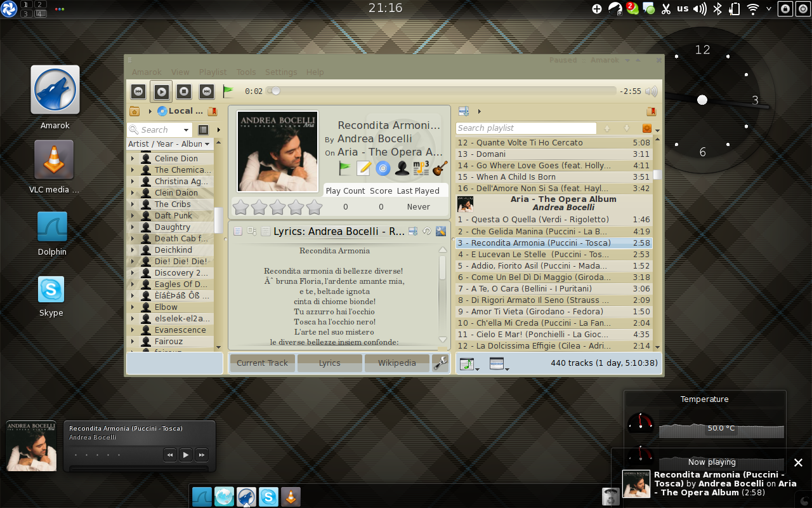Expand the Celine Dion artist node
Image resolution: width=812 pixels, height=508 pixels.
(133, 159)
